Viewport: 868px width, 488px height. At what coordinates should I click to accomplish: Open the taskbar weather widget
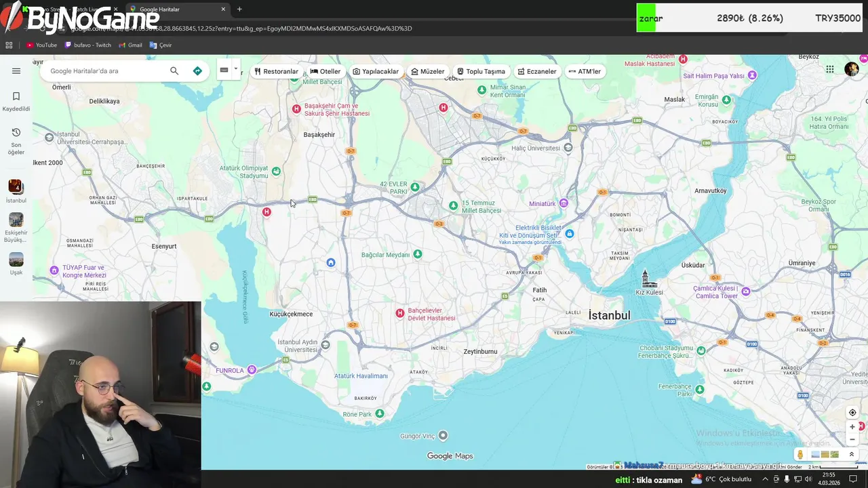(x=721, y=479)
